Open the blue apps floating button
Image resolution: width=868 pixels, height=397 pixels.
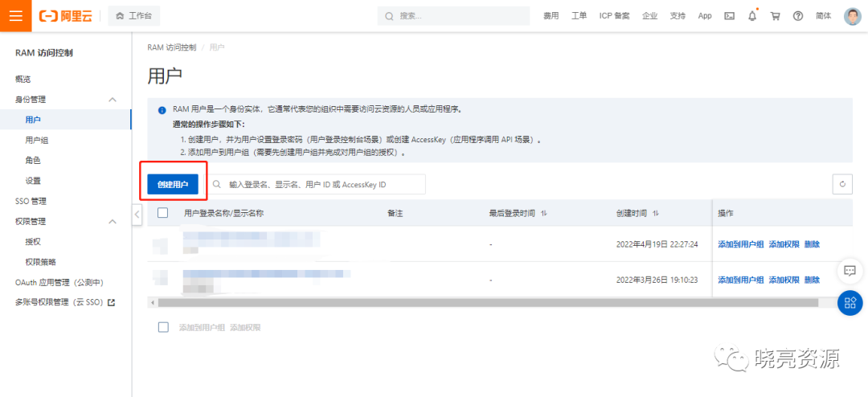[850, 303]
